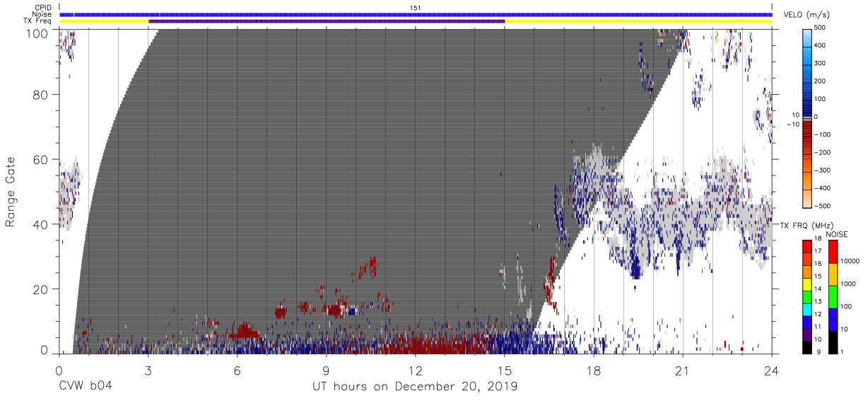The width and height of the screenshot is (868, 401).
Task: Click x-axis tick label '18'
Action: 593,369
